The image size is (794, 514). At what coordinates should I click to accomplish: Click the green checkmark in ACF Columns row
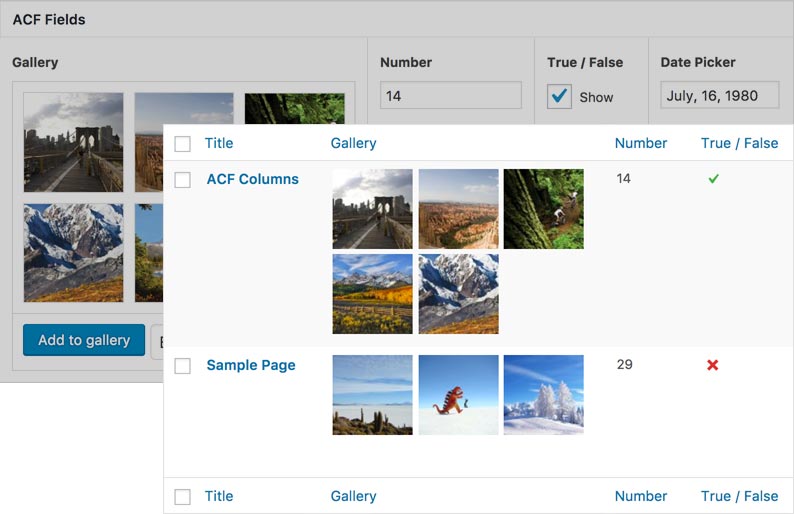click(x=713, y=179)
